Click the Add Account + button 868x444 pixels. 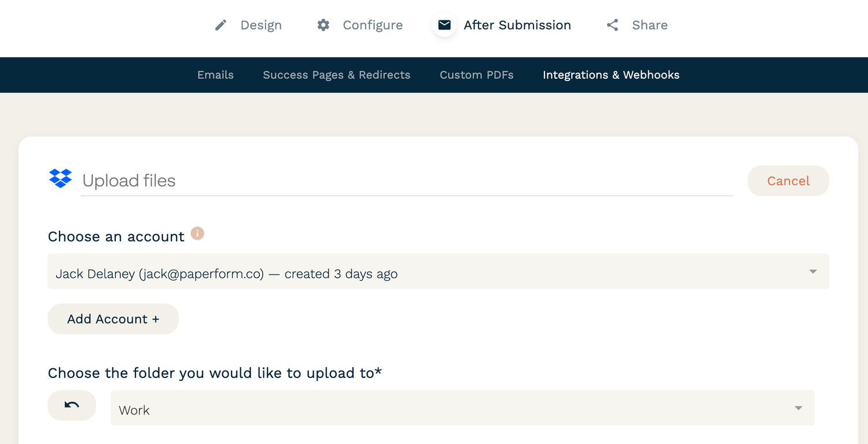tap(113, 319)
